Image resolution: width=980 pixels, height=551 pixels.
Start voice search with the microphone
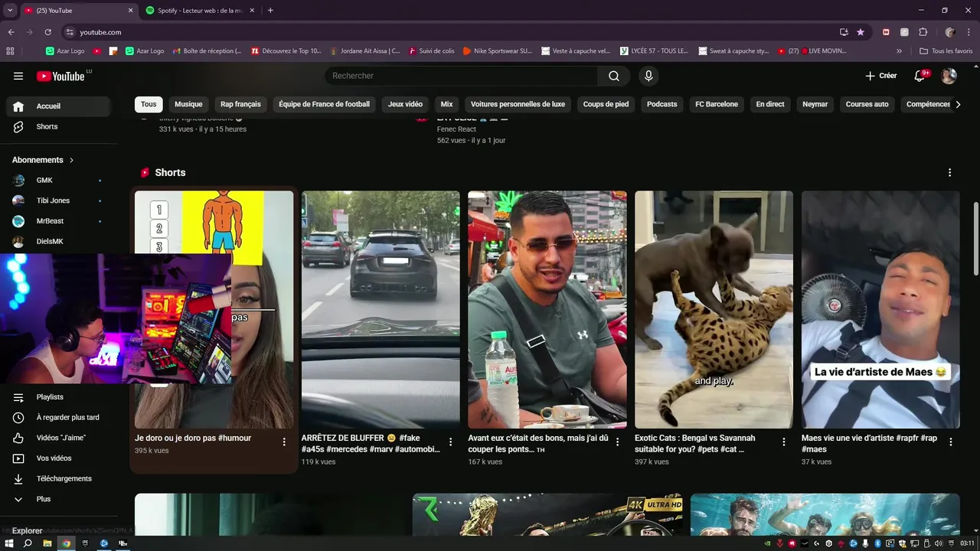click(648, 76)
